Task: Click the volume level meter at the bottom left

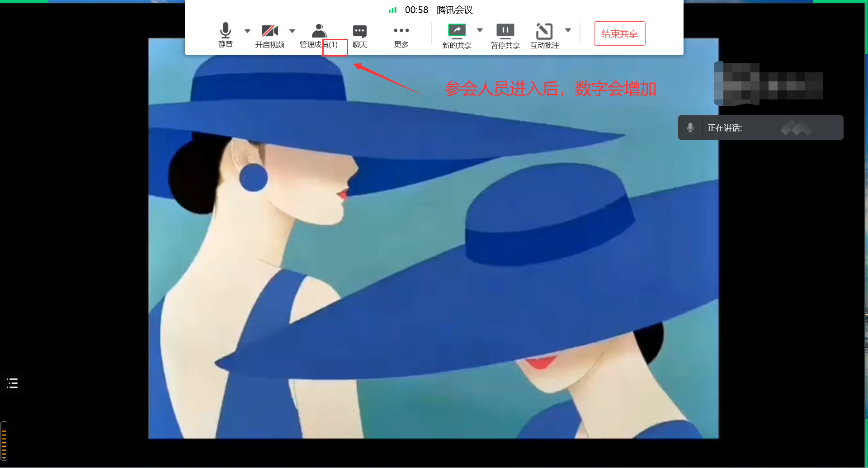Action: tap(4, 441)
